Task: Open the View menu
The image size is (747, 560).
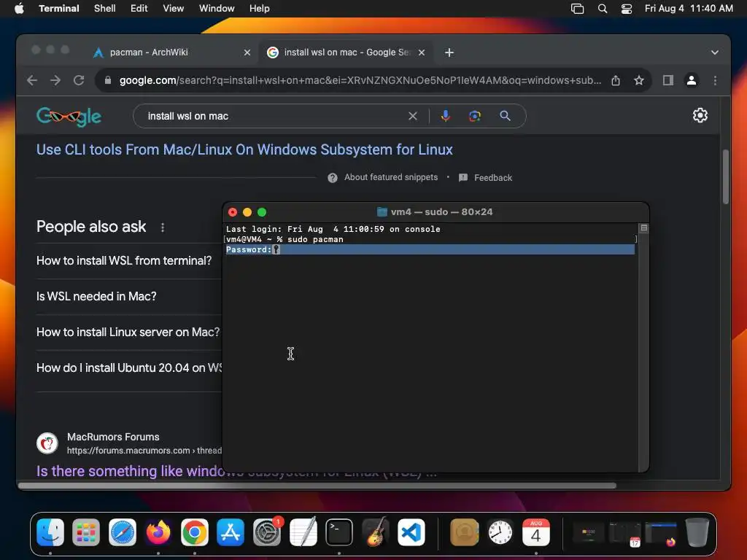Action: (174, 9)
